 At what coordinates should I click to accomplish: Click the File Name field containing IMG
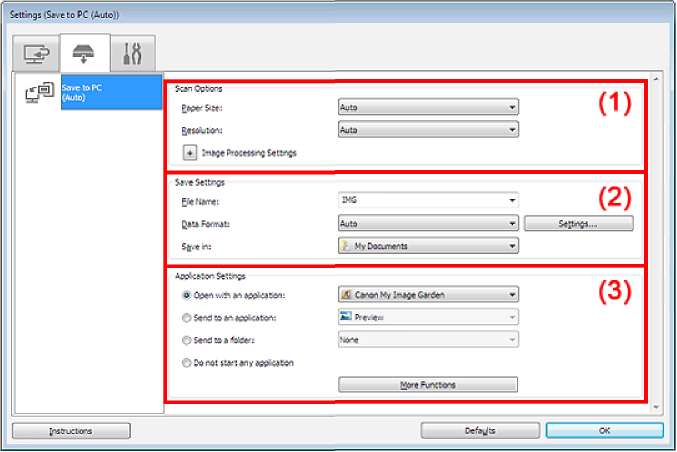[428, 201]
